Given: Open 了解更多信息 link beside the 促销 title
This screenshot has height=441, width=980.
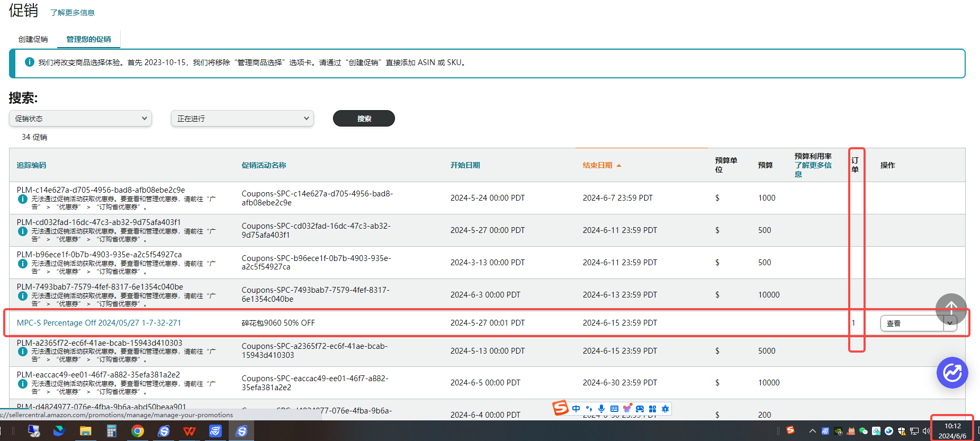Looking at the screenshot, I should tap(73, 13).
